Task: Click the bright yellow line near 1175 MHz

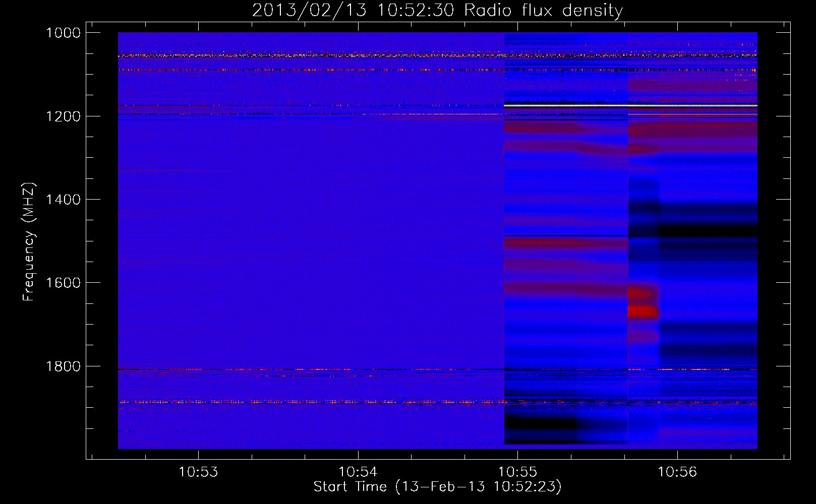Action: pos(630,106)
